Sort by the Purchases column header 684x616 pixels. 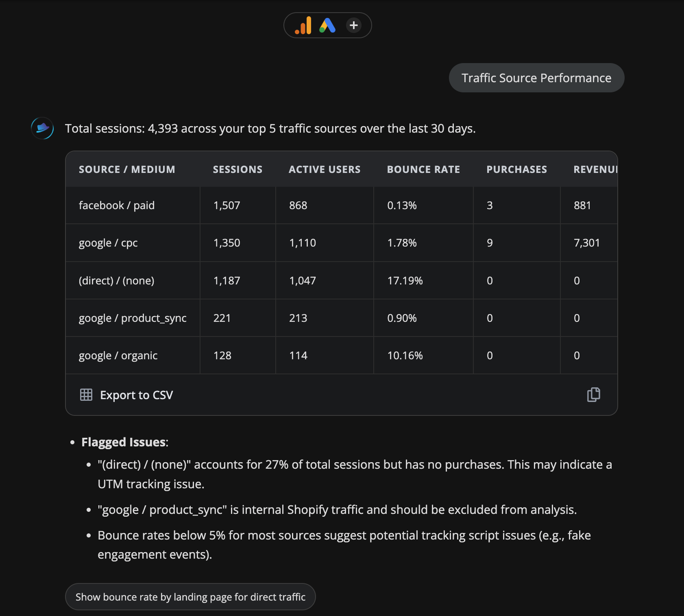click(516, 169)
